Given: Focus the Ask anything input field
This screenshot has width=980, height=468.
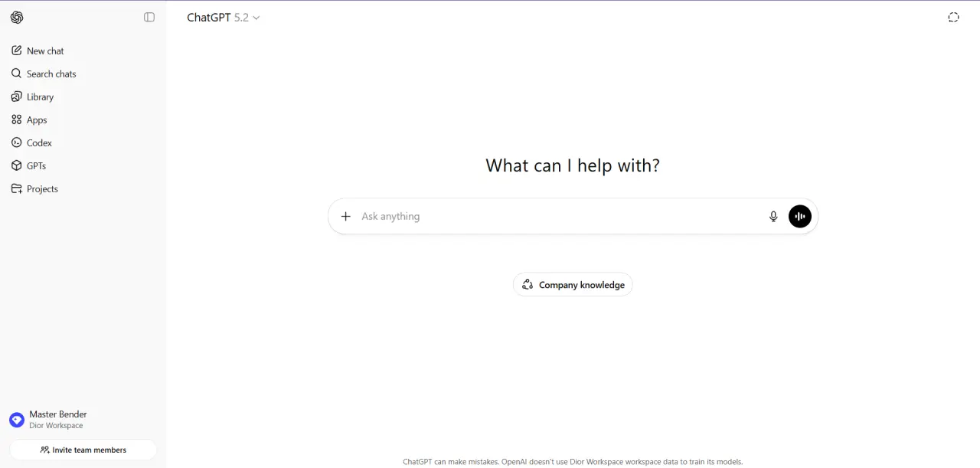Looking at the screenshot, I should [559, 216].
